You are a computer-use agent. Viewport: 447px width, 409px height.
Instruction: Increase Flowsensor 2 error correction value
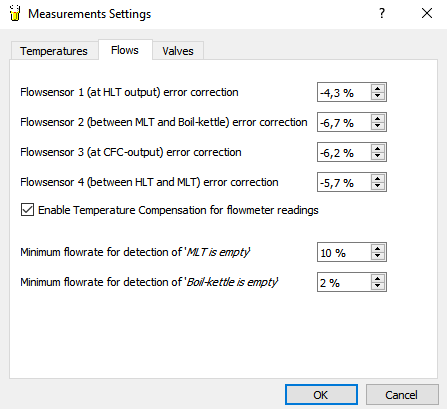point(378,118)
